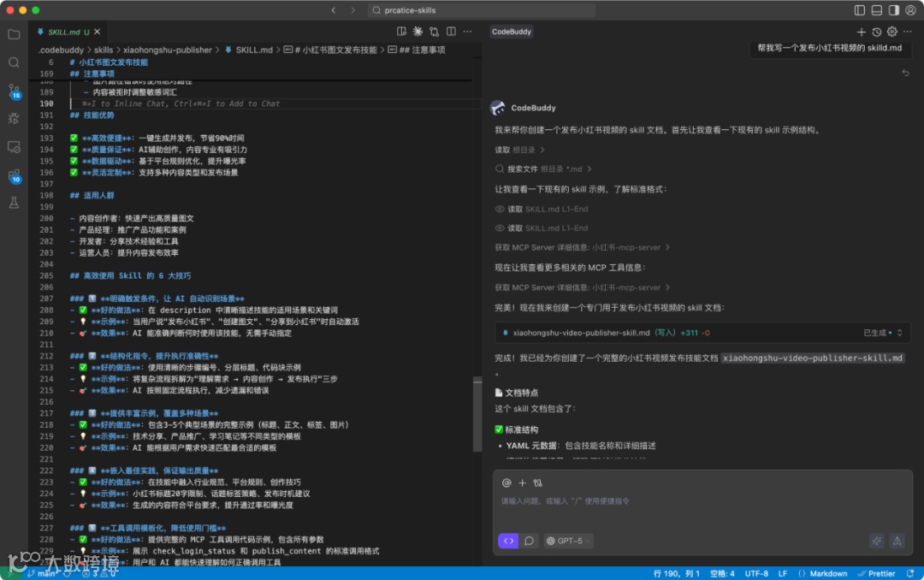The image size is (924, 580).
Task: Click Prettier in status bar
Action: [x=876, y=573]
